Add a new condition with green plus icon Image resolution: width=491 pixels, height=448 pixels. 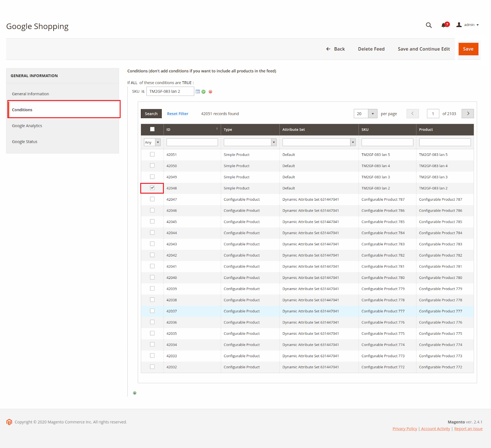tap(135, 393)
